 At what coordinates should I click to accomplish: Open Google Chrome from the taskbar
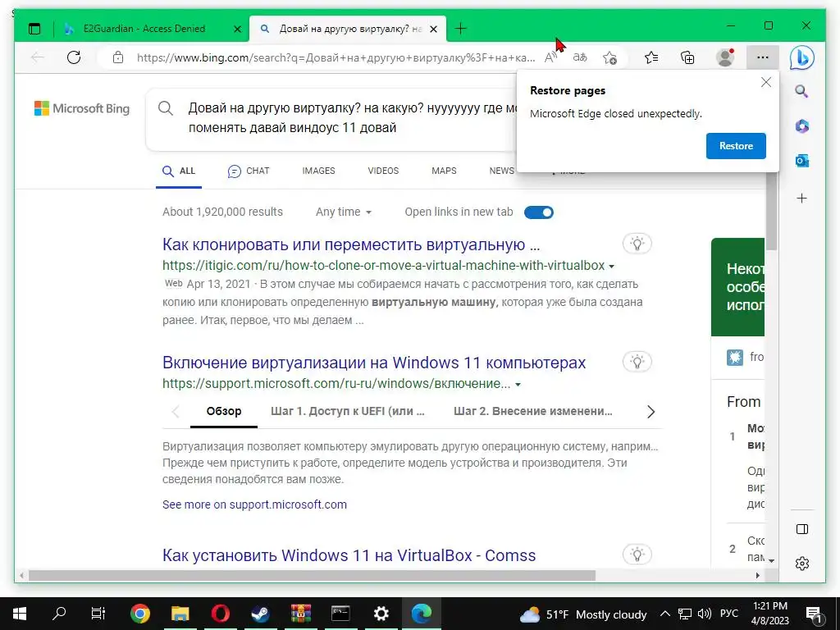pos(139,614)
